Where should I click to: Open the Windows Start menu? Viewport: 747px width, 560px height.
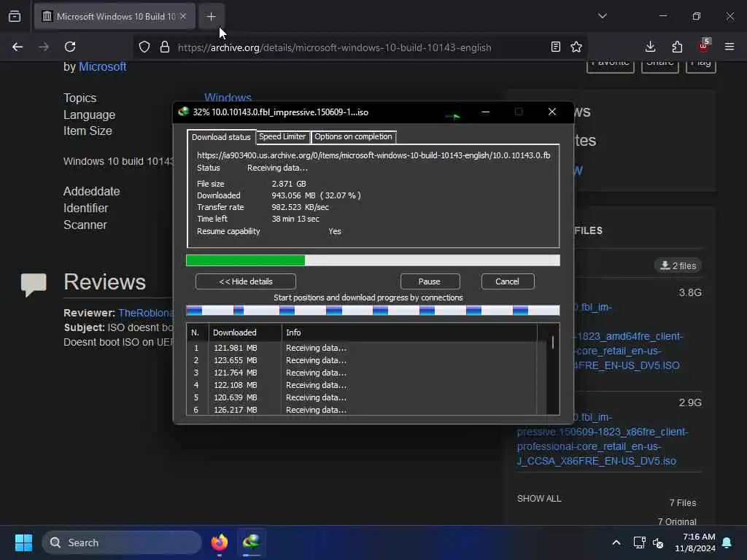(23, 542)
